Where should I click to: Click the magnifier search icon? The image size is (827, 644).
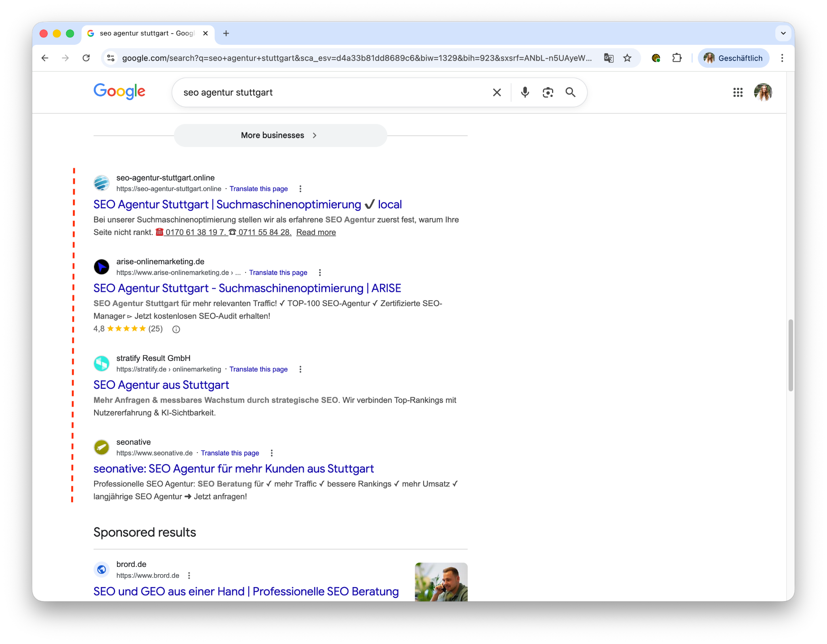tap(570, 92)
